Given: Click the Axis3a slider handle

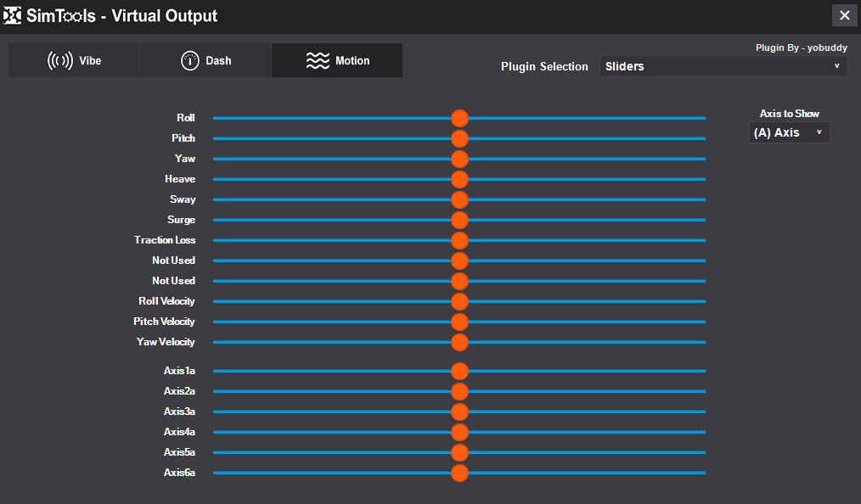Looking at the screenshot, I should point(459,412).
